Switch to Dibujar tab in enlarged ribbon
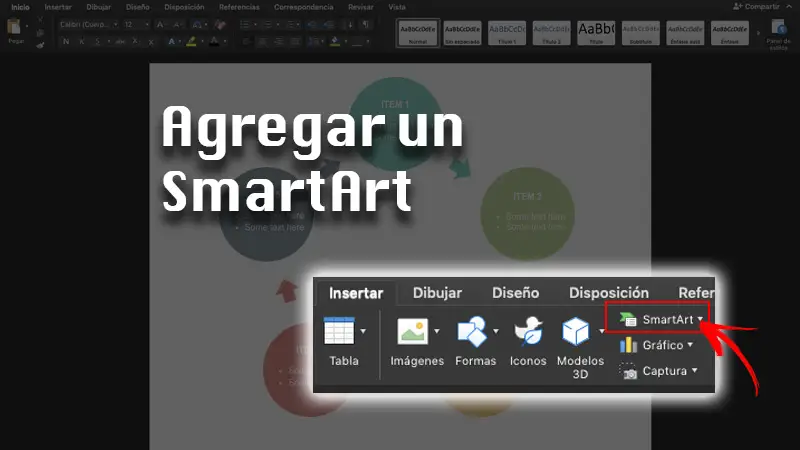The image size is (800, 450). [437, 293]
